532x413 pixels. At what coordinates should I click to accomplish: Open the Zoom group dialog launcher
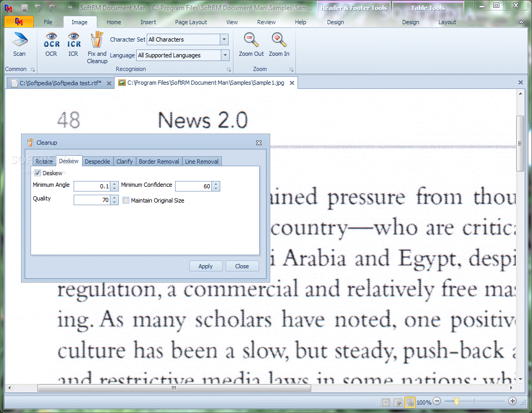coord(291,69)
